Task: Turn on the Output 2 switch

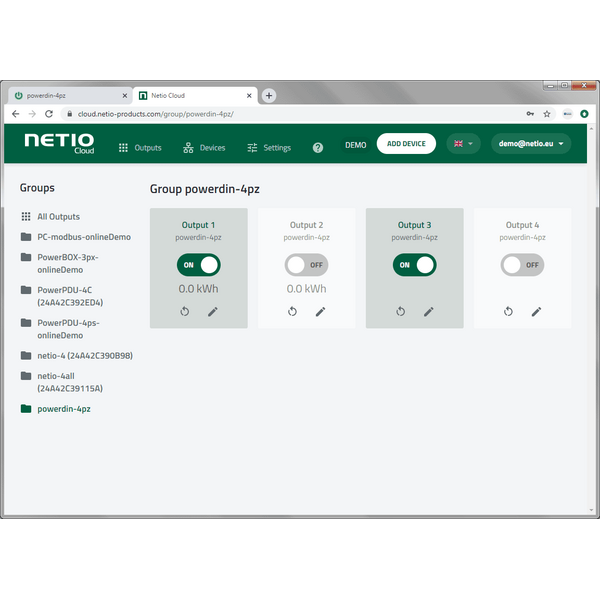Action: (306, 265)
